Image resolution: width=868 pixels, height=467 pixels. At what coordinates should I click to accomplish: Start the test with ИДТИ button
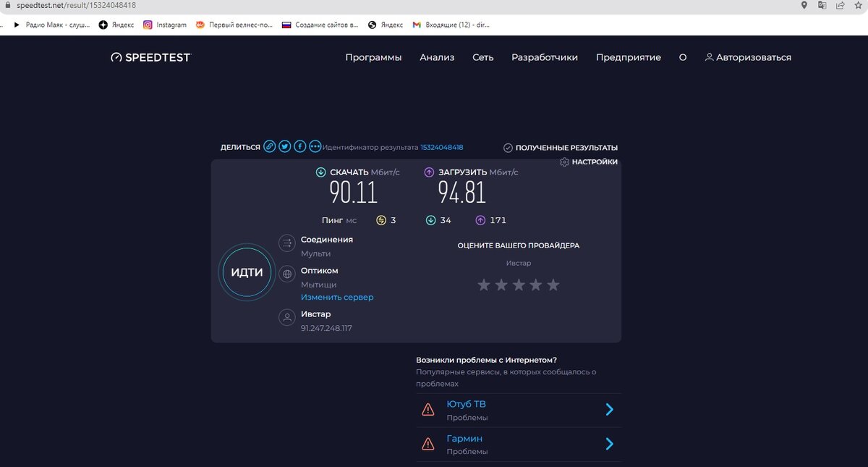click(247, 273)
